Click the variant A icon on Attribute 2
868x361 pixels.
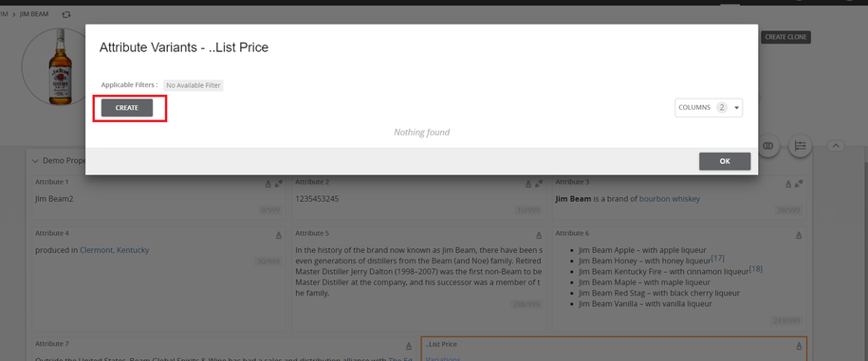(528, 184)
